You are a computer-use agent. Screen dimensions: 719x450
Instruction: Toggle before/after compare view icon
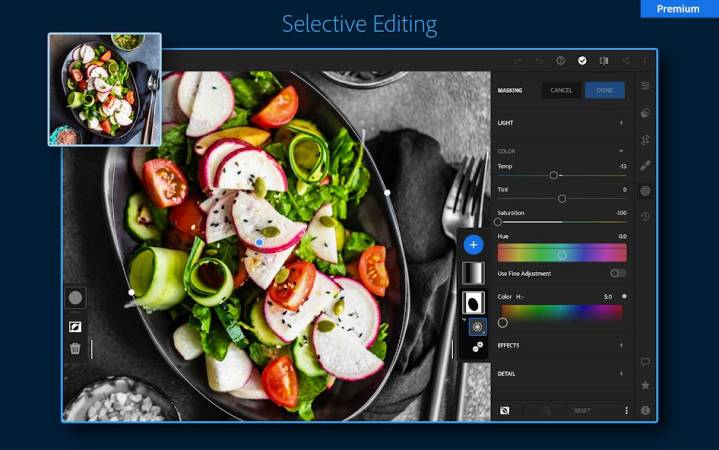(603, 61)
